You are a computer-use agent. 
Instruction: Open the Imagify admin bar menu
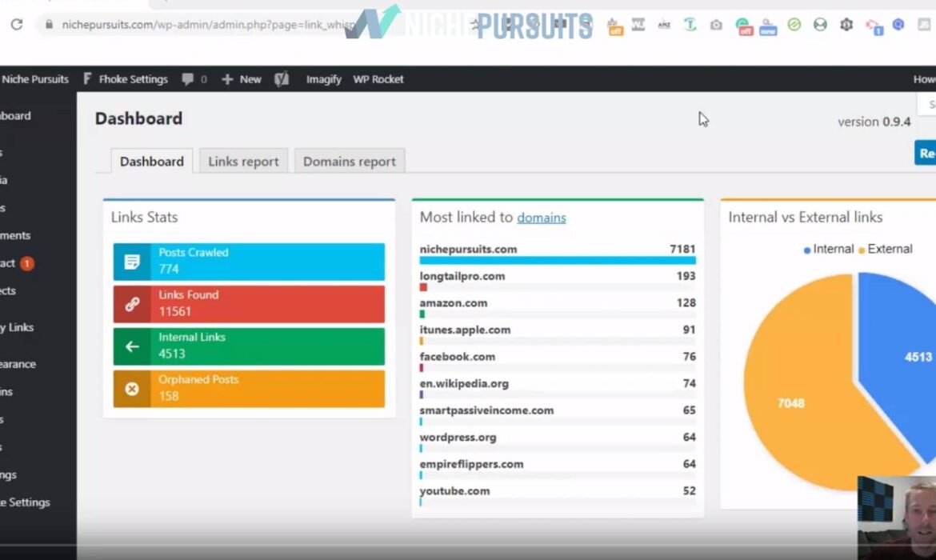(x=323, y=79)
